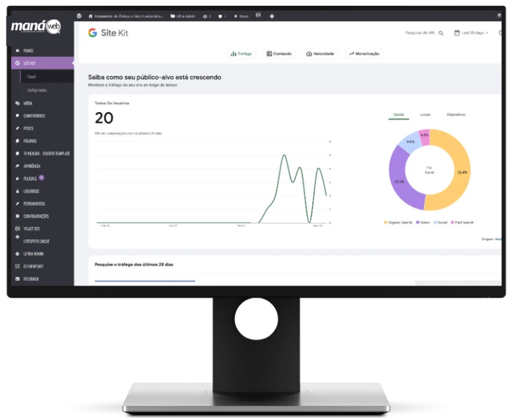Viewport: 518px width, 420px height.
Task: Click the URL search magnifier icon
Action: coord(441,32)
